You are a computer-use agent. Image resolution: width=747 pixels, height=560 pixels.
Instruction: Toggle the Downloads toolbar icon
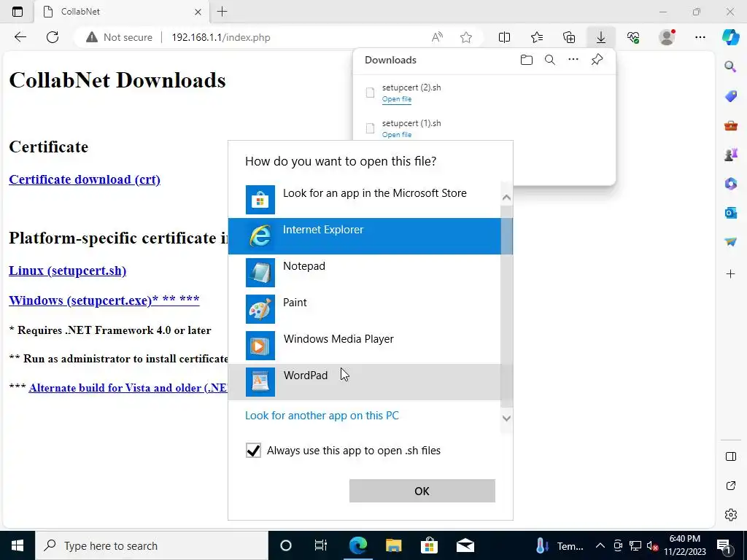point(601,37)
